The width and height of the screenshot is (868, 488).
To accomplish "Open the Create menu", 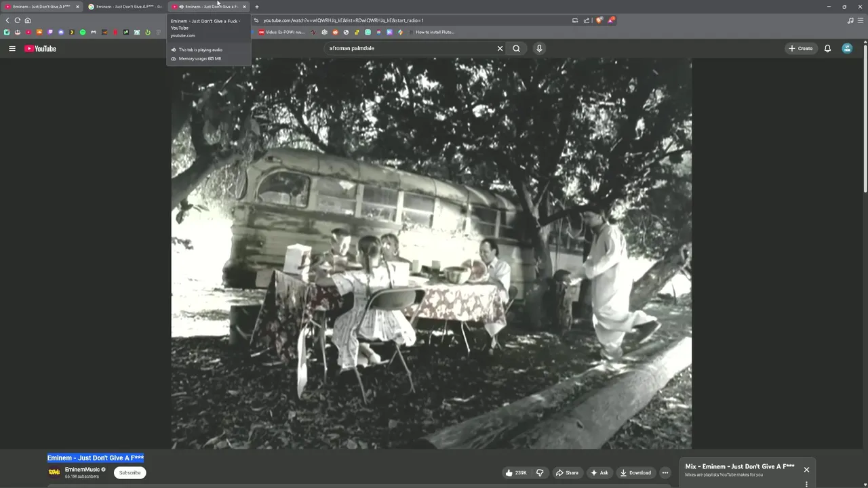I will [801, 48].
